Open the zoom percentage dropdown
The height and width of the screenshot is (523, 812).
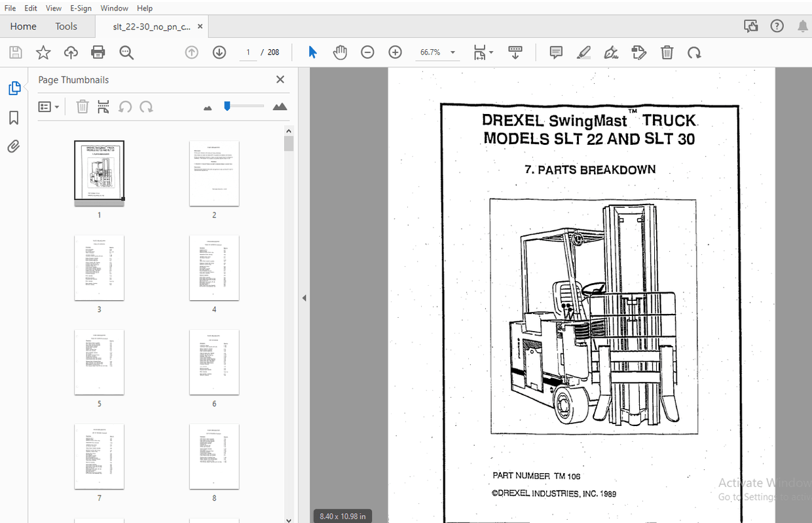(451, 52)
